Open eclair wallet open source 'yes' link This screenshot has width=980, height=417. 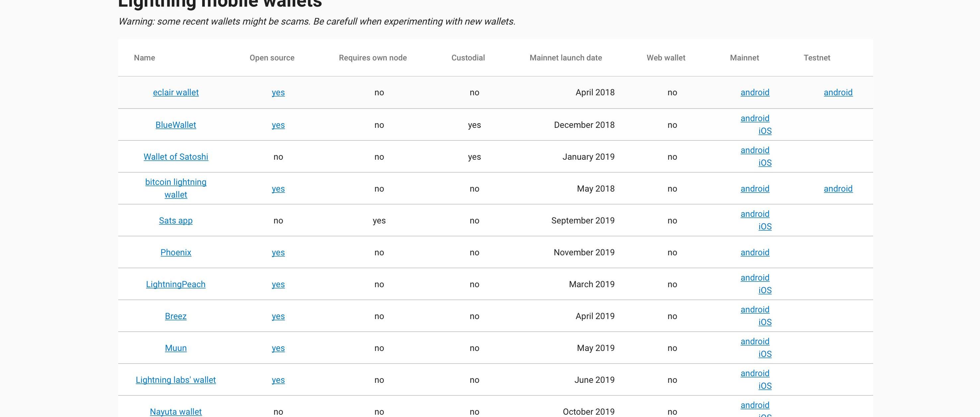click(x=278, y=92)
